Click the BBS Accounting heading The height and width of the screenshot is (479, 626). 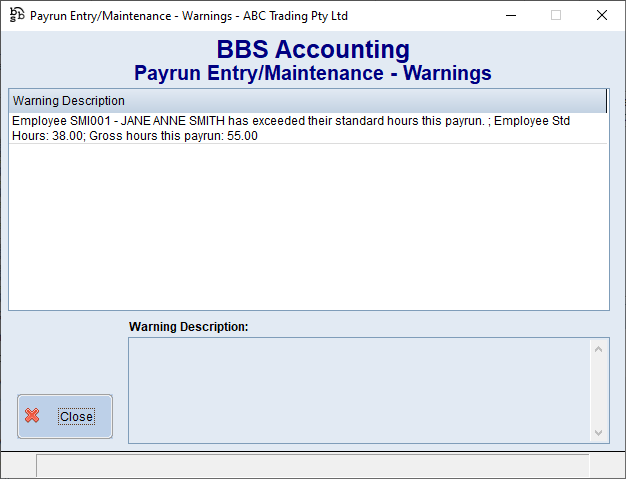313,50
